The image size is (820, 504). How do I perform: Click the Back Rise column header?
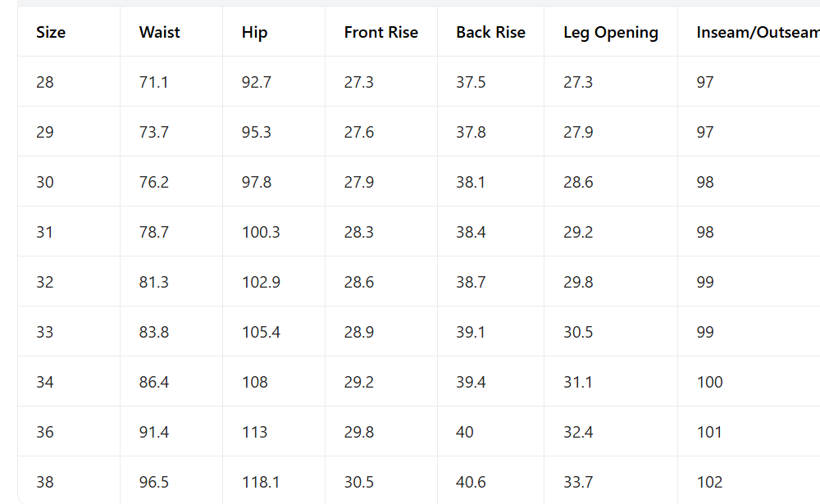pyautogui.click(x=490, y=33)
